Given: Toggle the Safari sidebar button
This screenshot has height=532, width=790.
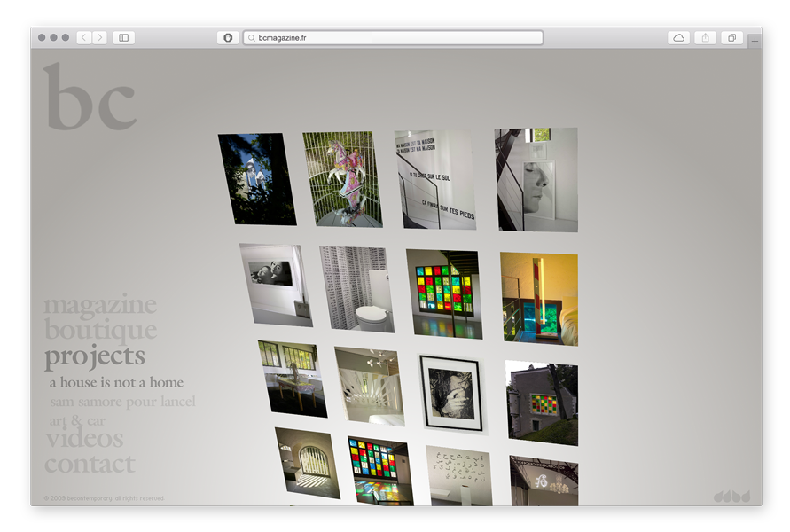Looking at the screenshot, I should pos(123,38).
